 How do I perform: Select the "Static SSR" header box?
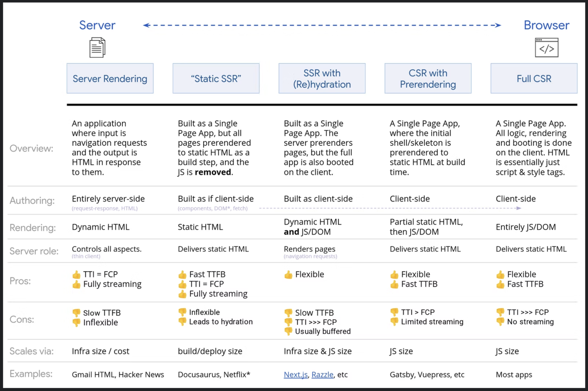(x=216, y=78)
